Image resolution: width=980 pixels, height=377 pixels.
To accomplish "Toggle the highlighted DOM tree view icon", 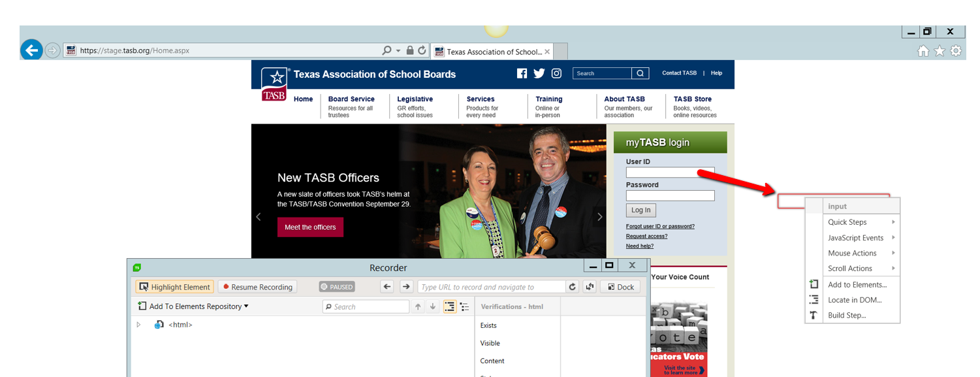I will click(x=450, y=306).
